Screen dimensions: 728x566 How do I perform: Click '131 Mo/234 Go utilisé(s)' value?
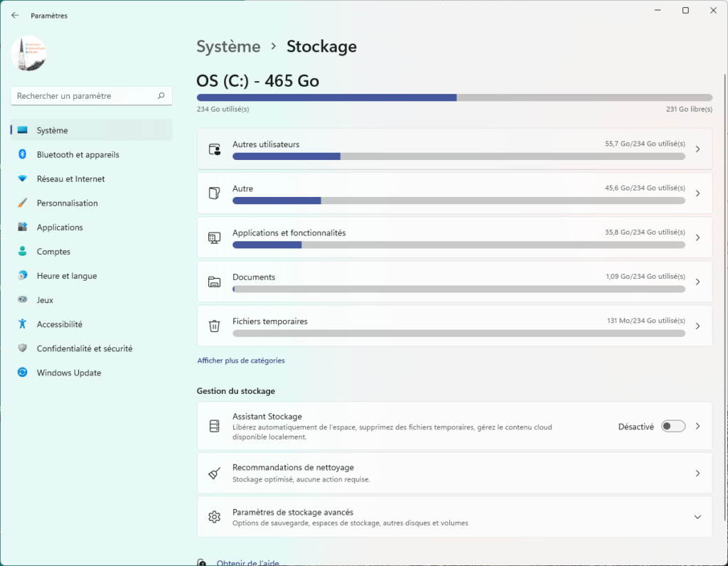point(646,321)
